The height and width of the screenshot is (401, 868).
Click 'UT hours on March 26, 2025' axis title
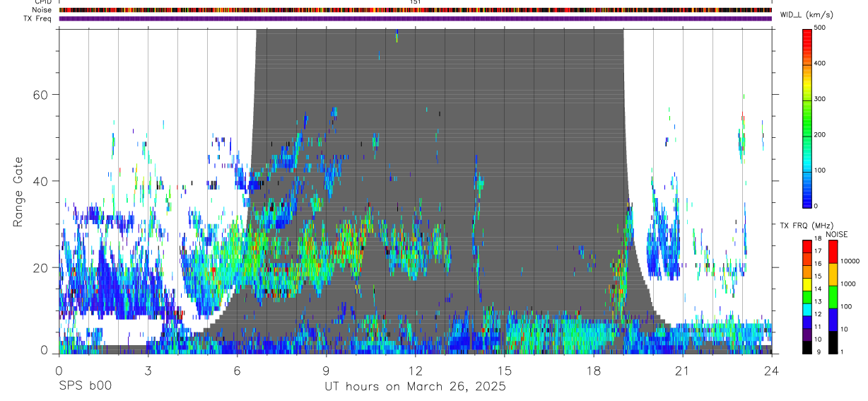(415, 387)
